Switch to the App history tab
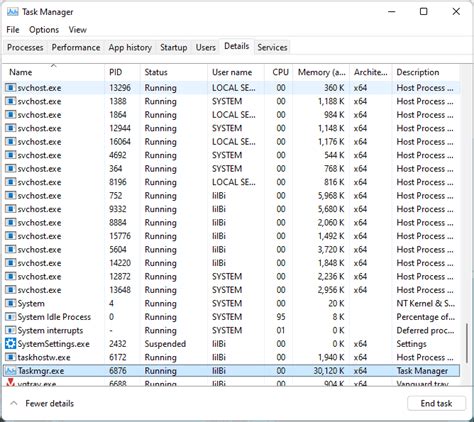Image resolution: width=474 pixels, height=422 pixels. [x=130, y=47]
